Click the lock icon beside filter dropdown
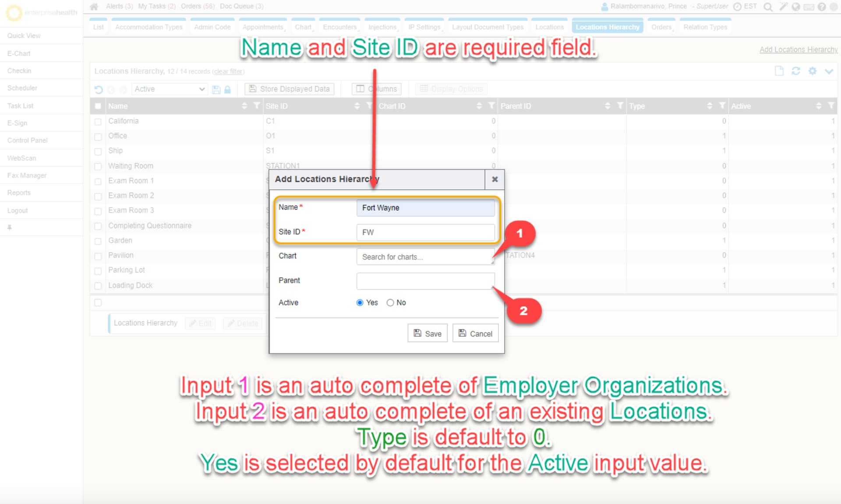Viewport: 841px width, 504px height. pos(227,89)
